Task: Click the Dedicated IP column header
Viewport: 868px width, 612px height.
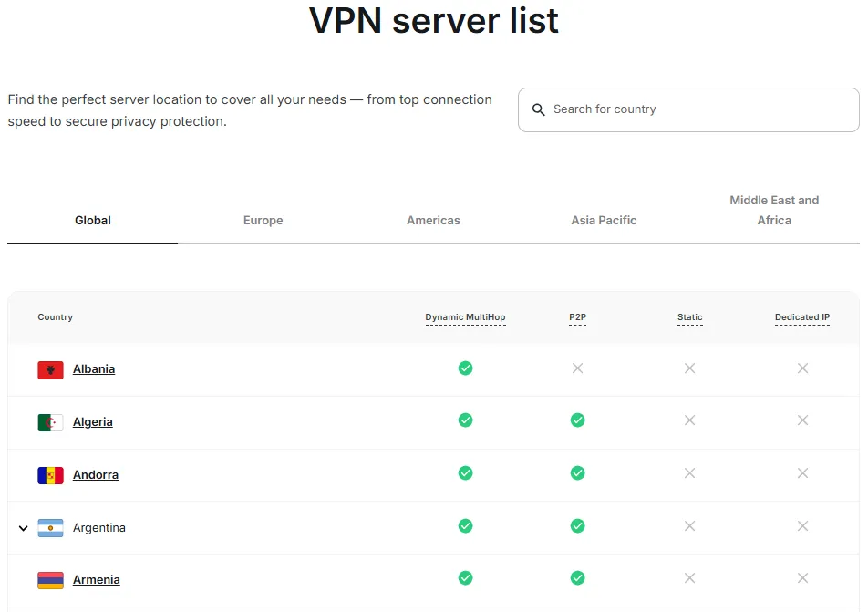Action: coord(802,317)
